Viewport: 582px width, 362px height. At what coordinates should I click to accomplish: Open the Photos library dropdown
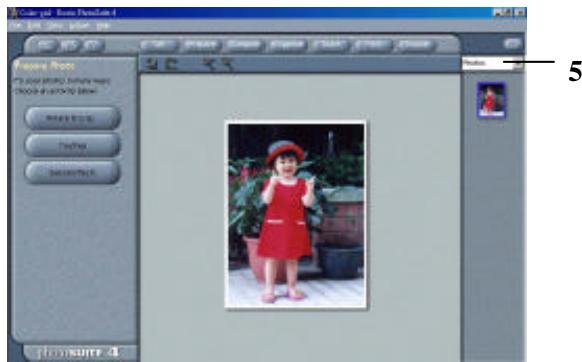pyautogui.click(x=492, y=63)
